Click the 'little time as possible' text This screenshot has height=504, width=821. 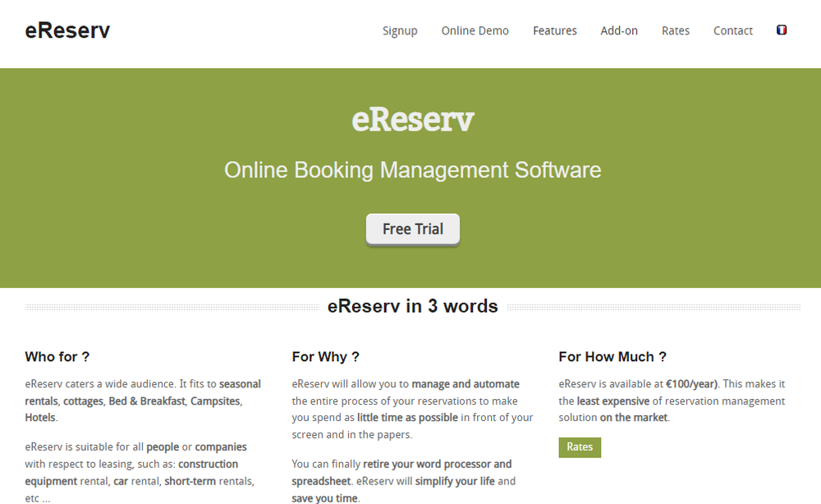407,418
